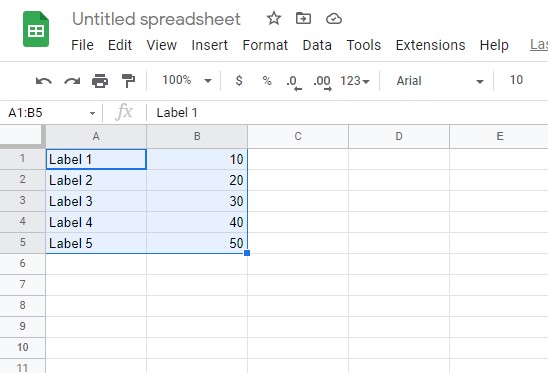Expand the 100% zoom dropdown

(187, 80)
